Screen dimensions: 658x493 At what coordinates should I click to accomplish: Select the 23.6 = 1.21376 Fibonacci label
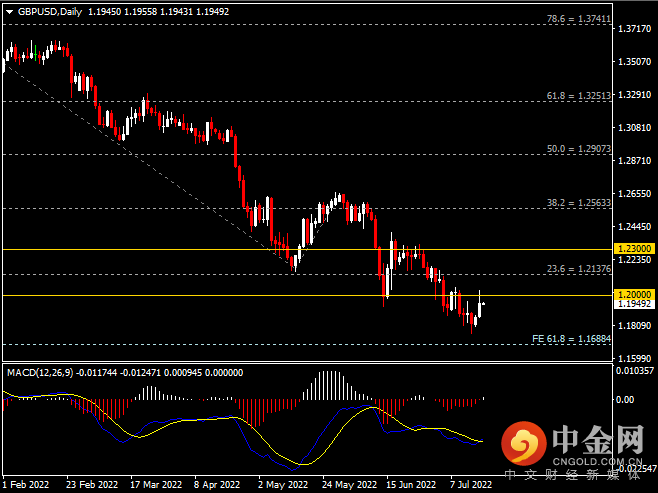tap(579, 269)
